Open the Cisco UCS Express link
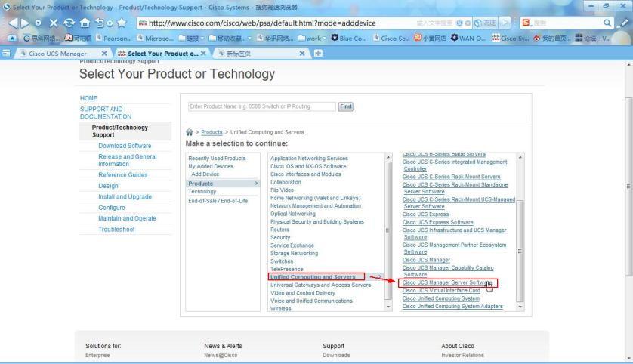The image size is (633, 364). tap(425, 214)
